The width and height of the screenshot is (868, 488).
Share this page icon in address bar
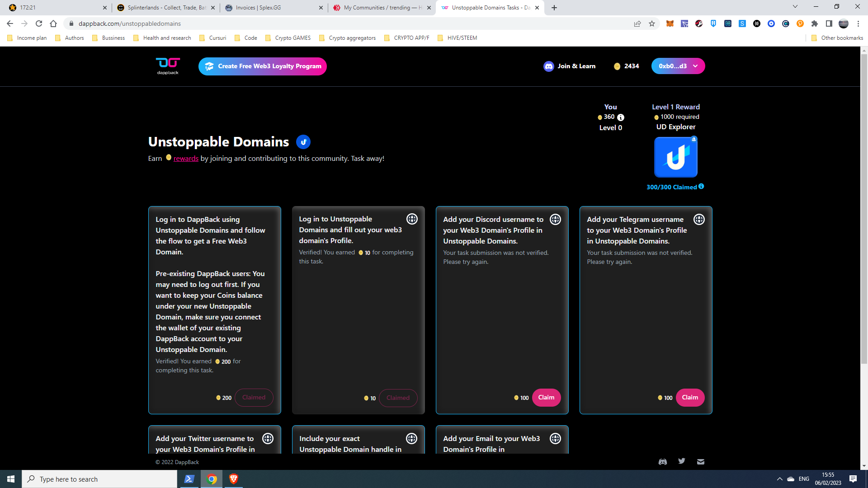point(637,23)
